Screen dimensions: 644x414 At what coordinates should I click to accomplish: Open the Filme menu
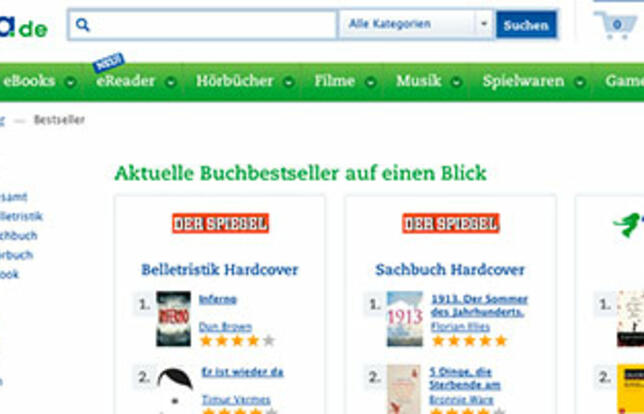[x=334, y=81]
